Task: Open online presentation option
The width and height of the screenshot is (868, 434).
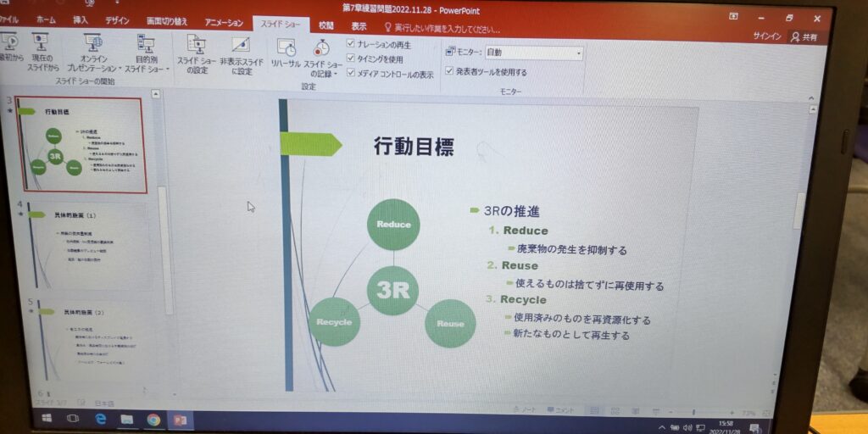Action: [x=92, y=53]
